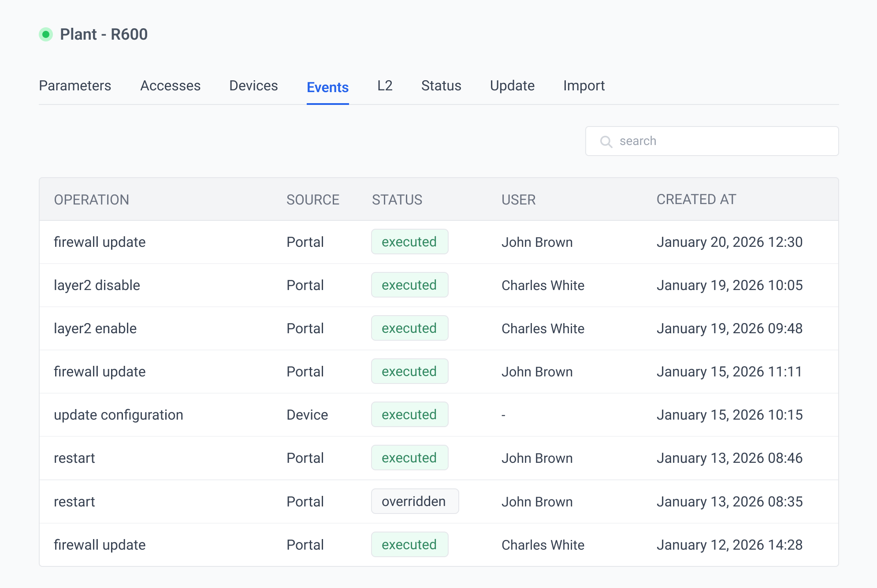877x588 pixels.
Task: Click the CREATED AT column header
Action: coord(696,200)
